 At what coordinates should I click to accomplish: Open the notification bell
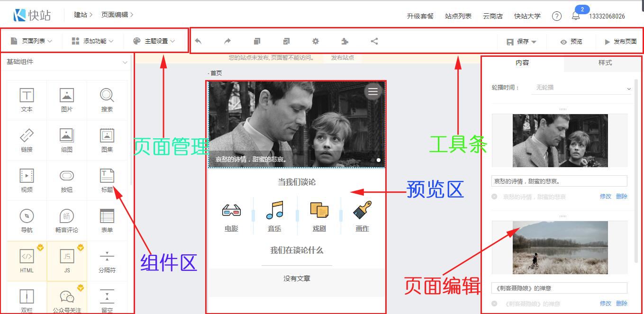(576, 16)
